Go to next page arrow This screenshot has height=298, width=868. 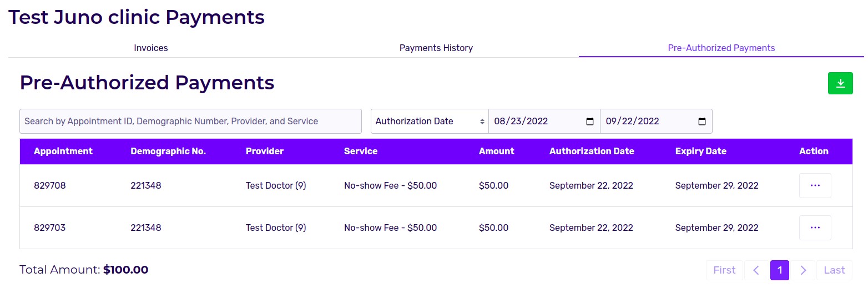click(x=803, y=270)
